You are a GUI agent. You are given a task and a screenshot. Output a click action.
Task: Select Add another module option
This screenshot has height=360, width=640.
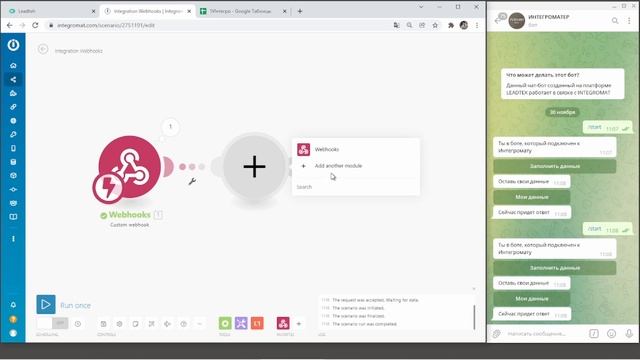point(356,166)
